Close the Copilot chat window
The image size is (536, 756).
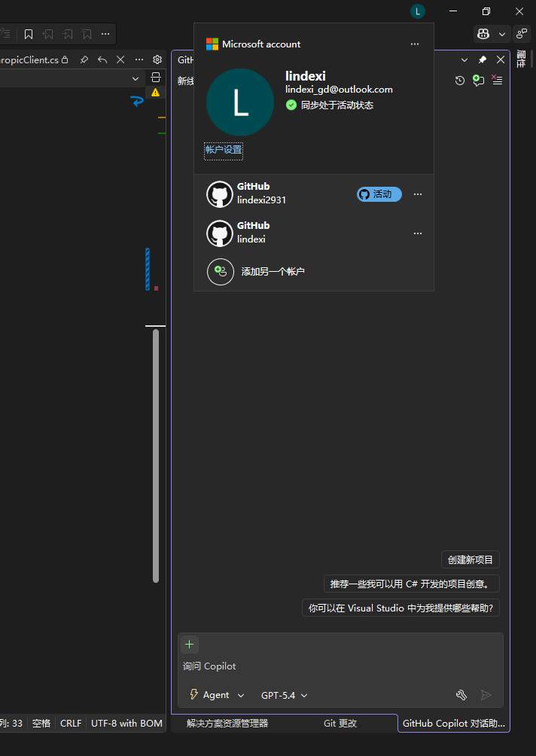pyautogui.click(x=501, y=59)
